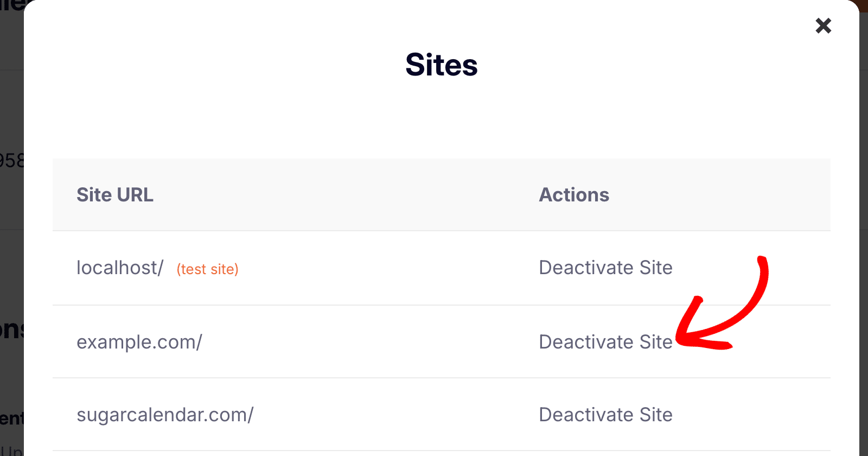Open the localhost/ site URL
The image size is (868, 456).
point(119,268)
